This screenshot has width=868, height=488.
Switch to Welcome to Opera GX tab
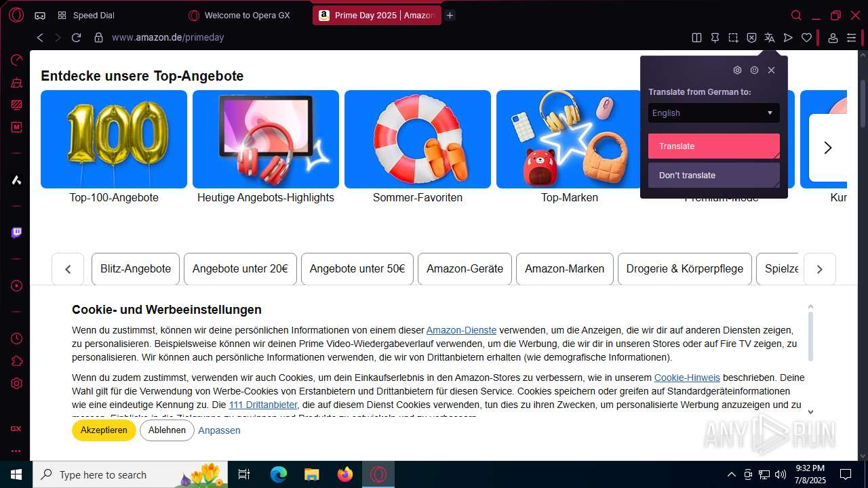coord(247,15)
